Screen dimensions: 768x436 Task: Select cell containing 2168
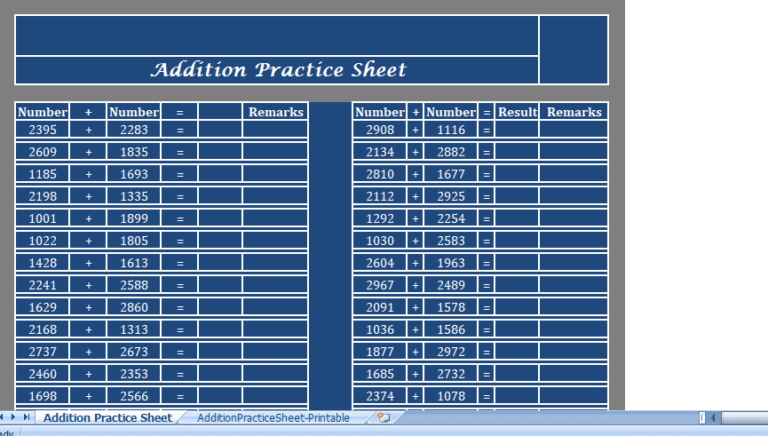pyautogui.click(x=43, y=330)
